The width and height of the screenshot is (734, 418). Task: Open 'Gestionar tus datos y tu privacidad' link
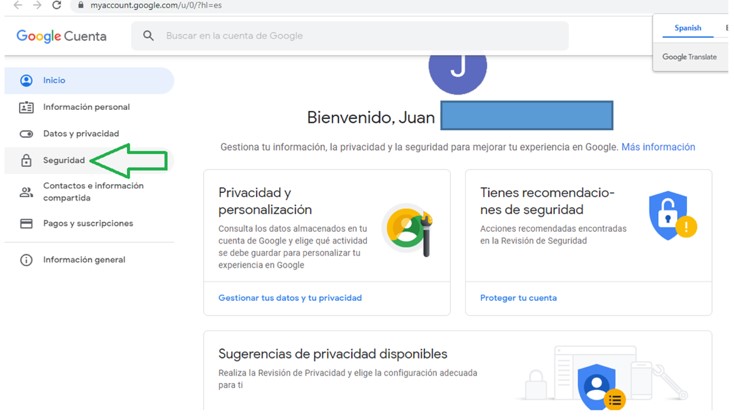pos(290,298)
